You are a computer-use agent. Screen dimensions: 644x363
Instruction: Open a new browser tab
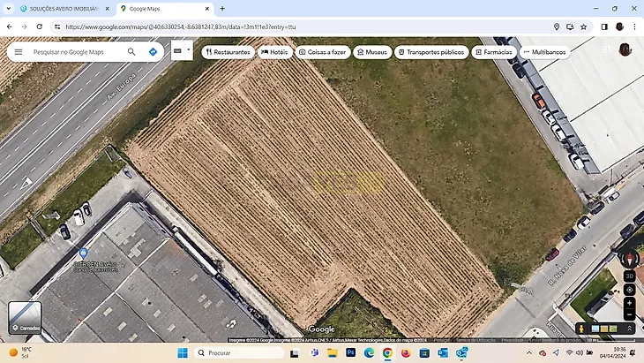click(222, 9)
